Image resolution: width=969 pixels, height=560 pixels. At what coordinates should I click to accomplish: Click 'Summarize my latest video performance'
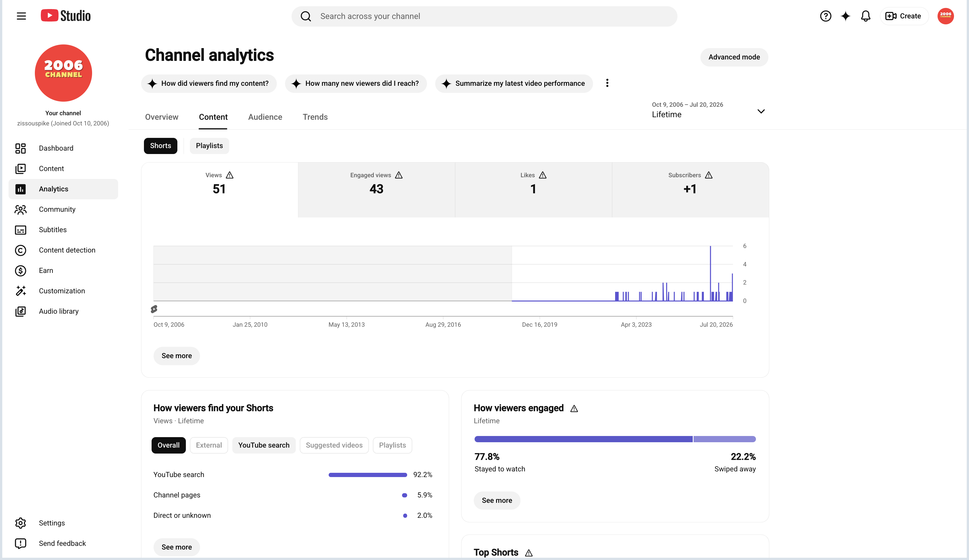[x=514, y=84]
